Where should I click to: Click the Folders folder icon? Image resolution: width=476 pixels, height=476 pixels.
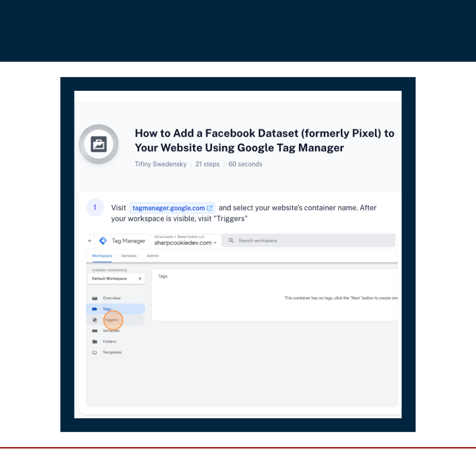(x=95, y=342)
